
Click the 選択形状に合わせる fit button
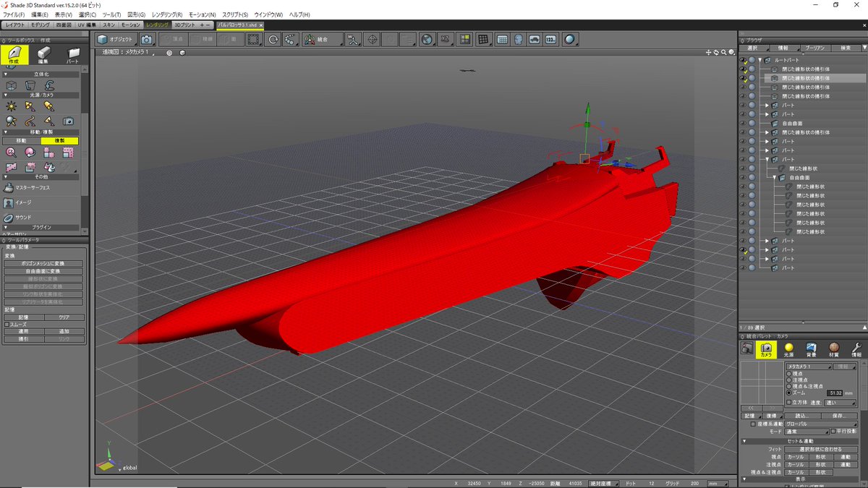822,449
